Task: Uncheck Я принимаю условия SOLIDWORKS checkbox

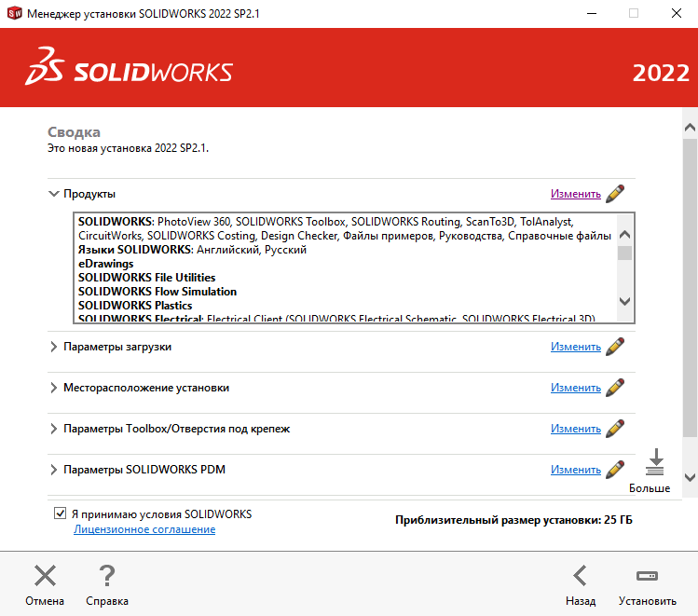Action: (x=60, y=513)
